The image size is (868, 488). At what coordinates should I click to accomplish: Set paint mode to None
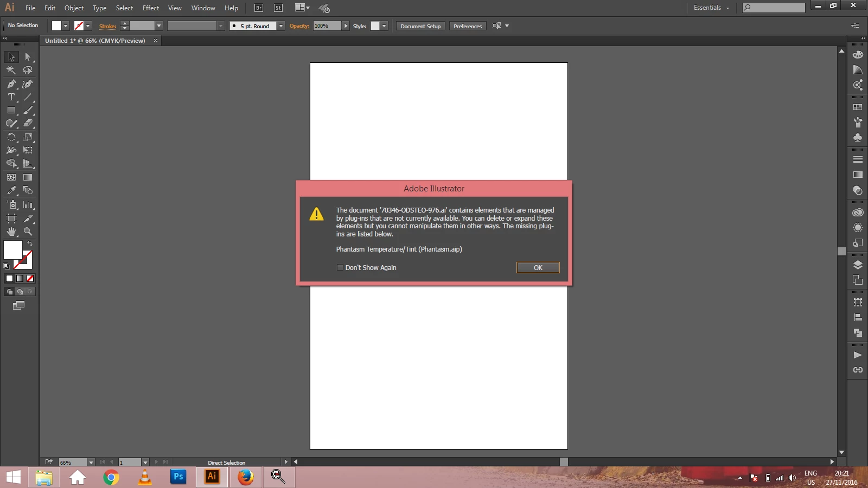click(30, 279)
